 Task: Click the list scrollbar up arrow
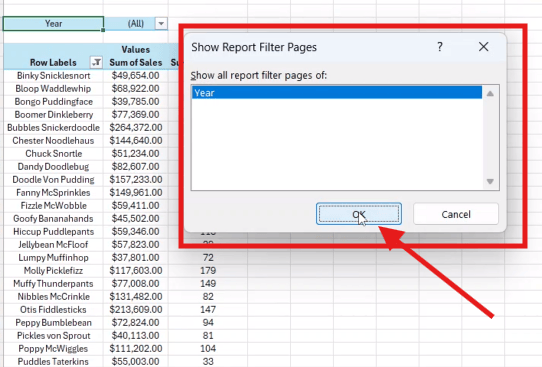point(490,94)
